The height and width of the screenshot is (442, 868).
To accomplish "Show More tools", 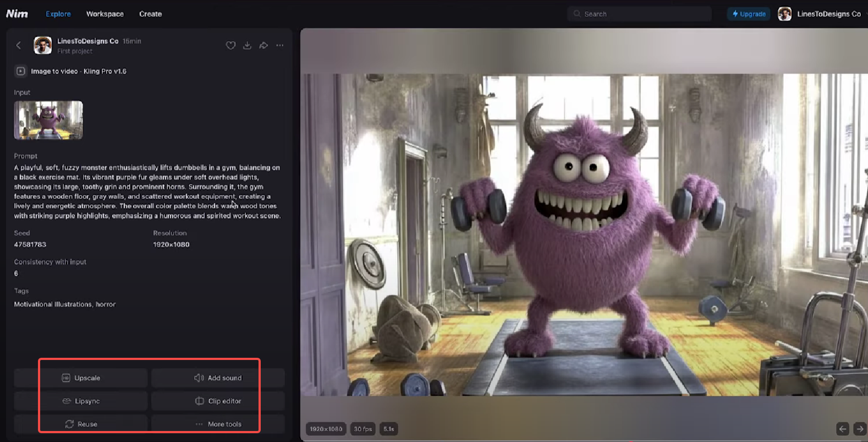I will pos(218,424).
